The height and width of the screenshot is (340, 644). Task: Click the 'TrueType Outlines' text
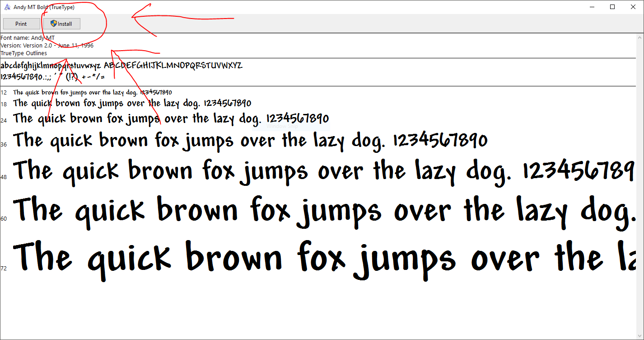[x=23, y=53]
